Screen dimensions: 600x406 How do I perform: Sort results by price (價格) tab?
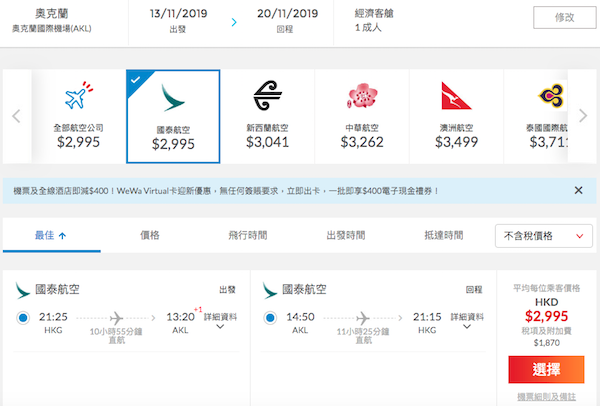[x=150, y=235]
